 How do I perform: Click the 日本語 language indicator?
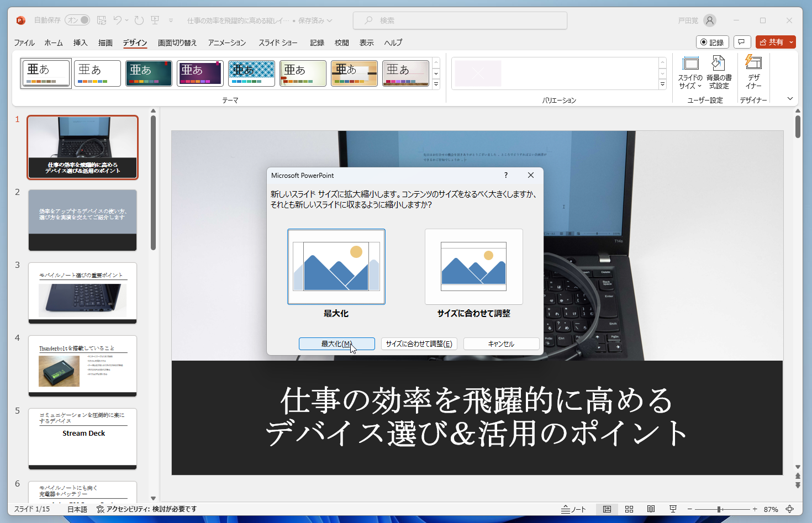pos(77,509)
